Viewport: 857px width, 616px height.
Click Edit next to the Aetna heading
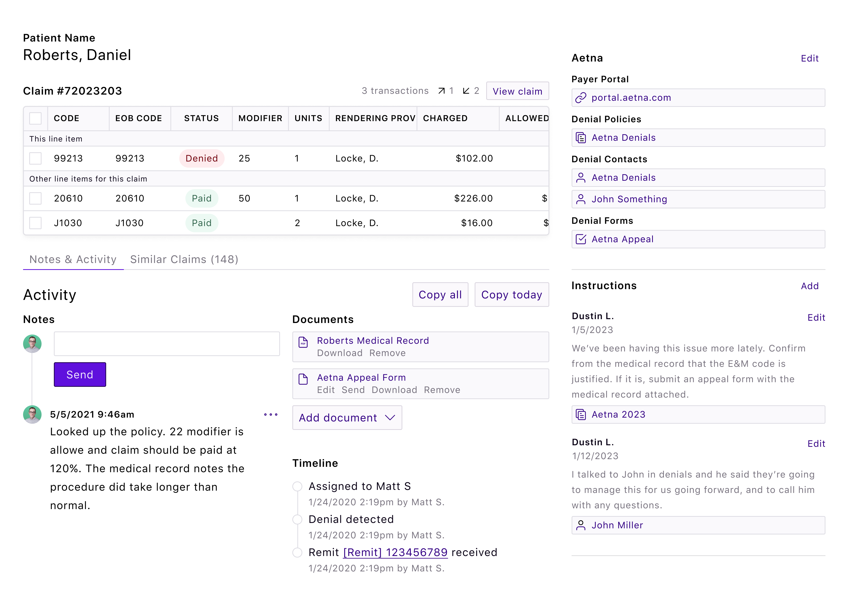pyautogui.click(x=809, y=58)
